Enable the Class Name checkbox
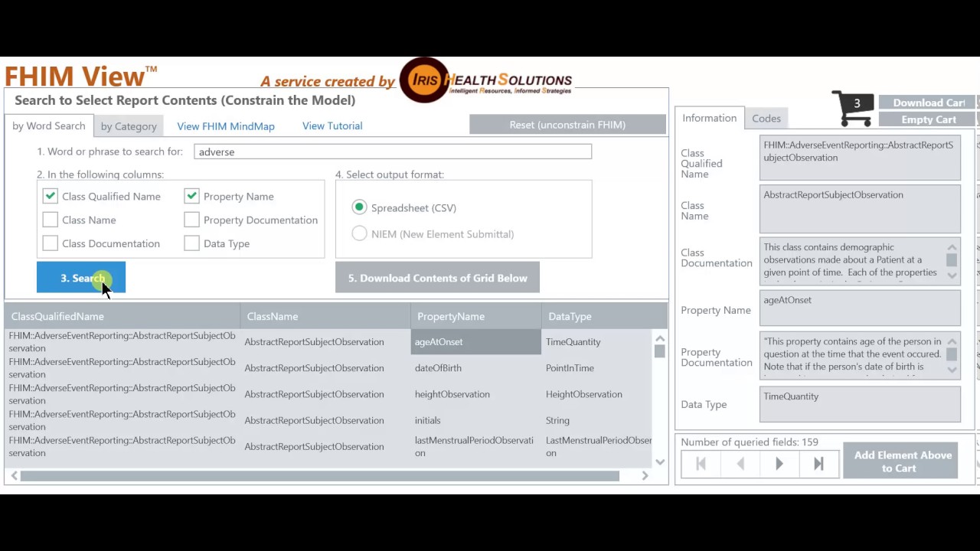Image resolution: width=980 pixels, height=551 pixels. (51, 220)
